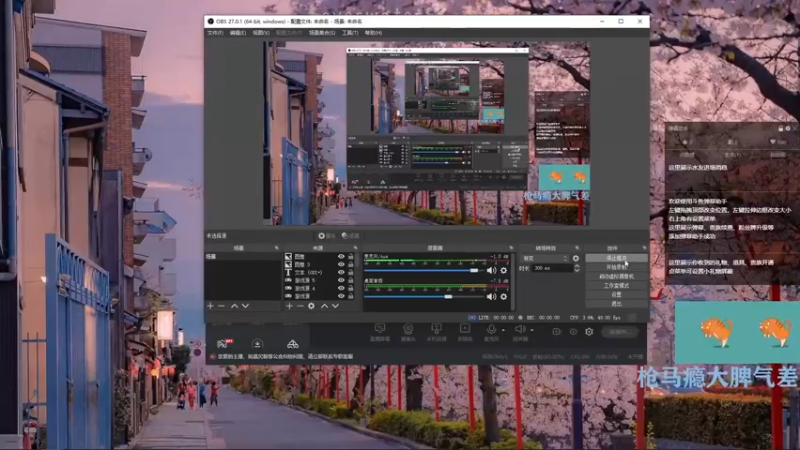Pop out the 控件 dock panel
This screenshot has height=450, width=800.
(644, 248)
